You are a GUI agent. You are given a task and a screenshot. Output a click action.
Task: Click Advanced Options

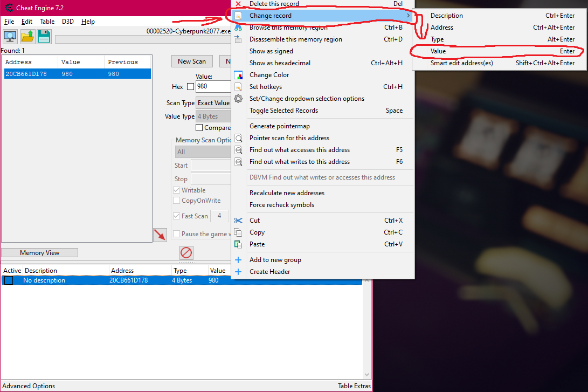pyautogui.click(x=29, y=386)
